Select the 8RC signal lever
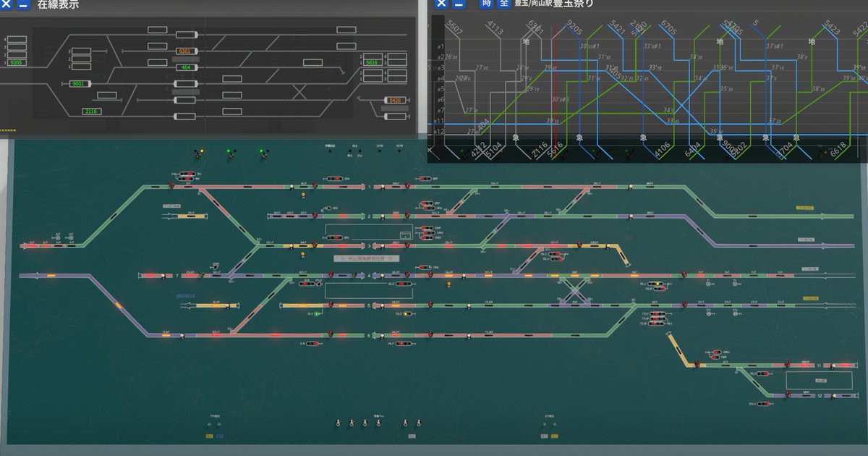 336,237
